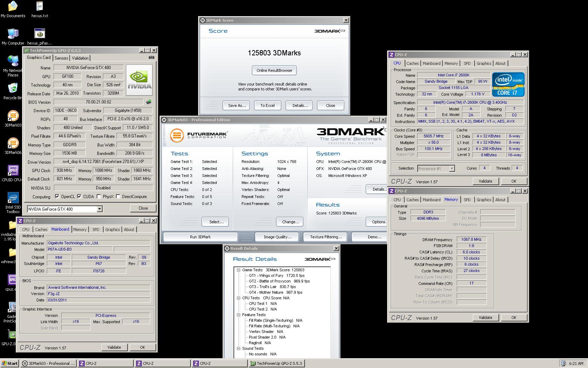This screenshot has width=588, height=368.
Task: Click the Run 3DMark button
Action: pyautogui.click(x=200, y=237)
